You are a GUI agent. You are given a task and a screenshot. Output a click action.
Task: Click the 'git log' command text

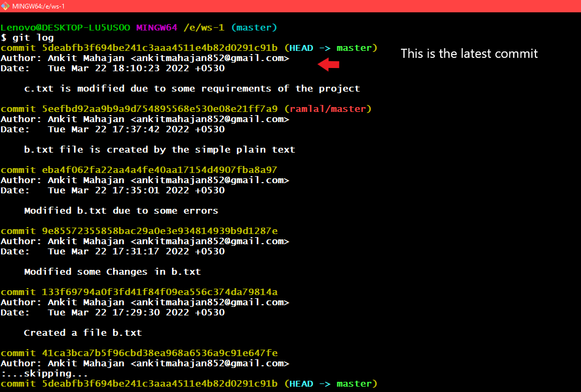click(x=33, y=38)
